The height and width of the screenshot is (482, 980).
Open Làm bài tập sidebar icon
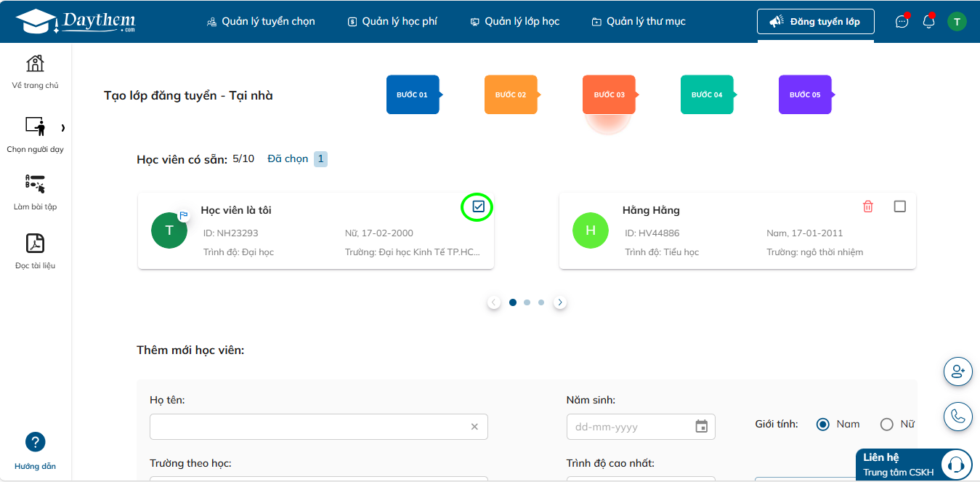(x=35, y=184)
